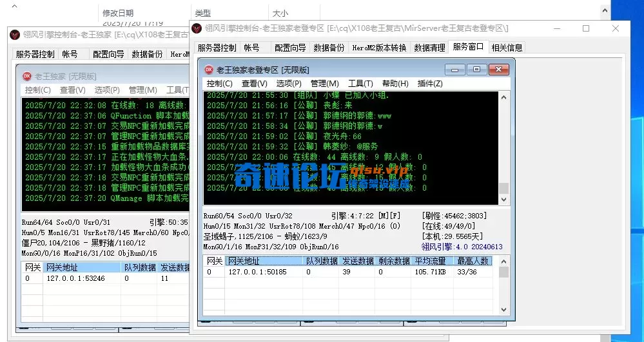Open 查看(V) menu in back 老王独家 window
Image resolution: width=644 pixels, height=342 pixels.
tap(73, 90)
